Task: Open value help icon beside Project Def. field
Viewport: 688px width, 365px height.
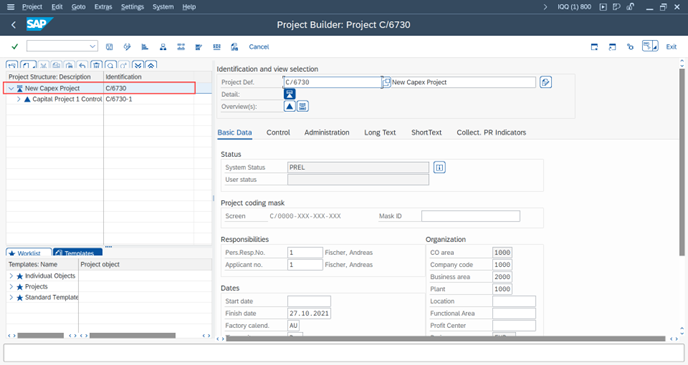Action: (386, 82)
